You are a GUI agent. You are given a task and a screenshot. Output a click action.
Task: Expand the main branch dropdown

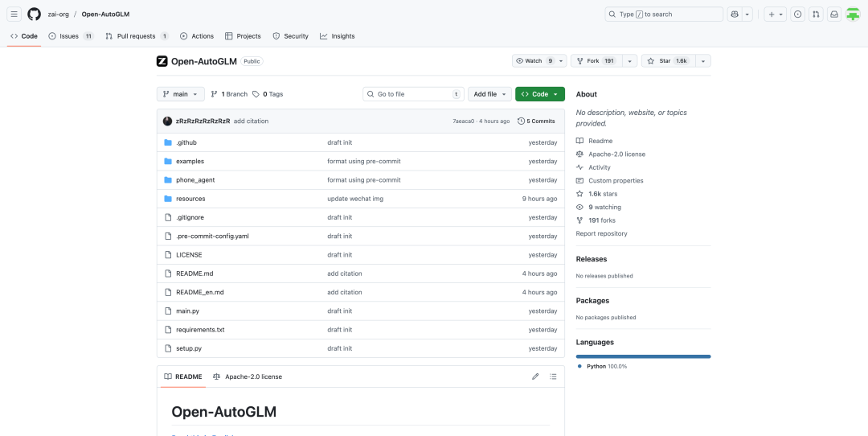pos(181,94)
